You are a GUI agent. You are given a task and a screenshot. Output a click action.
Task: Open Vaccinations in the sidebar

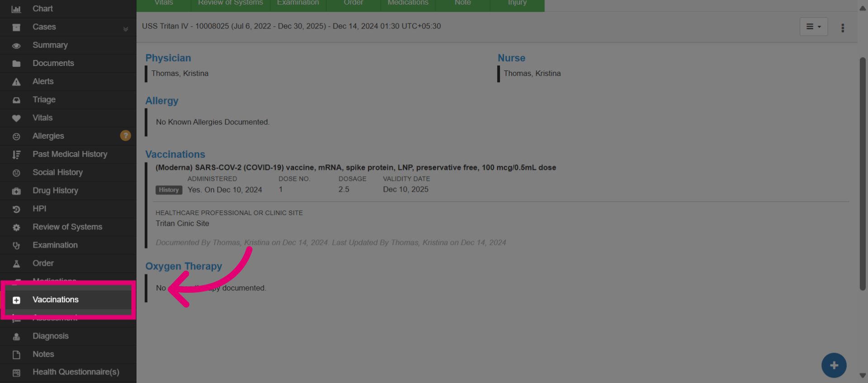(x=68, y=300)
